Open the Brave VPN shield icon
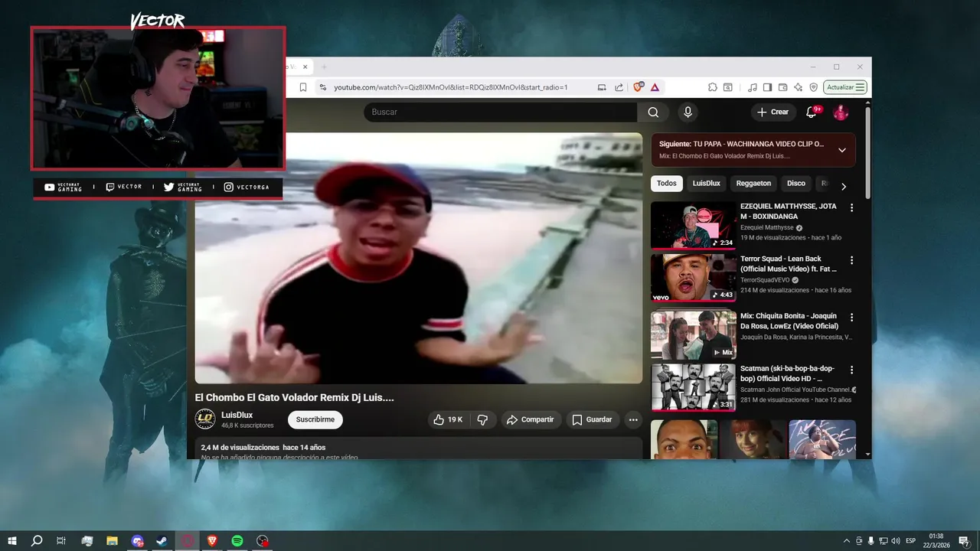The height and width of the screenshot is (551, 980). [814, 87]
